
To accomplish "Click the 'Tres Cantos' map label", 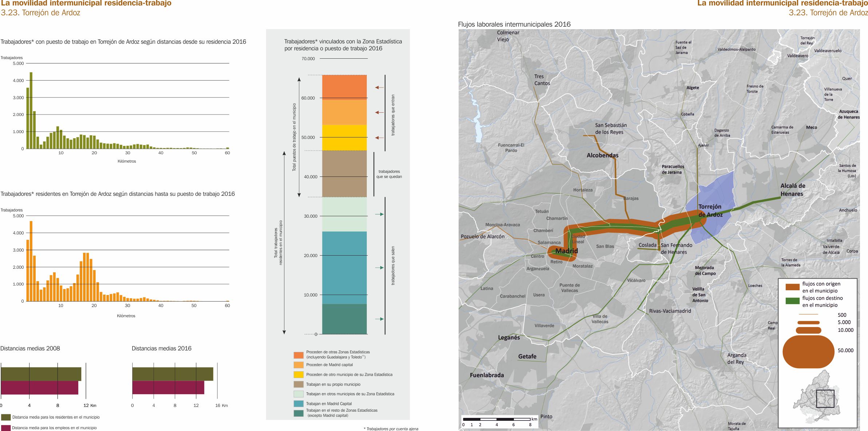I will (542, 80).
